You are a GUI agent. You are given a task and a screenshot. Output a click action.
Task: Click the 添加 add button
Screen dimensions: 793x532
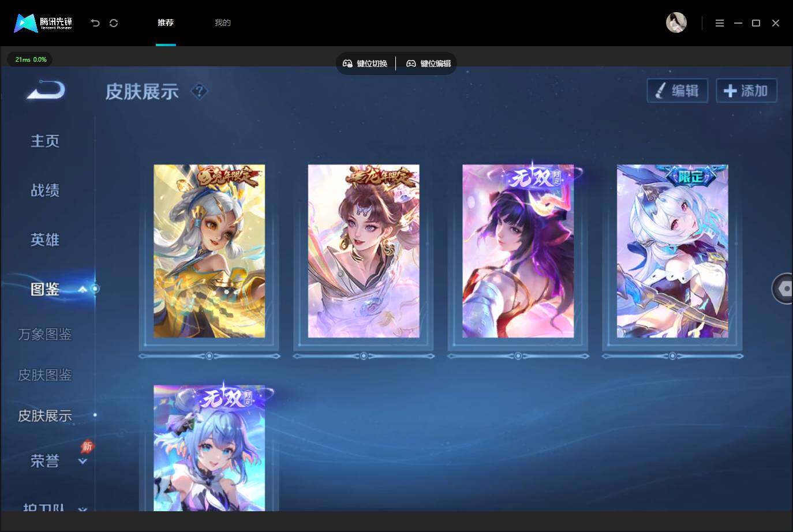click(x=746, y=91)
